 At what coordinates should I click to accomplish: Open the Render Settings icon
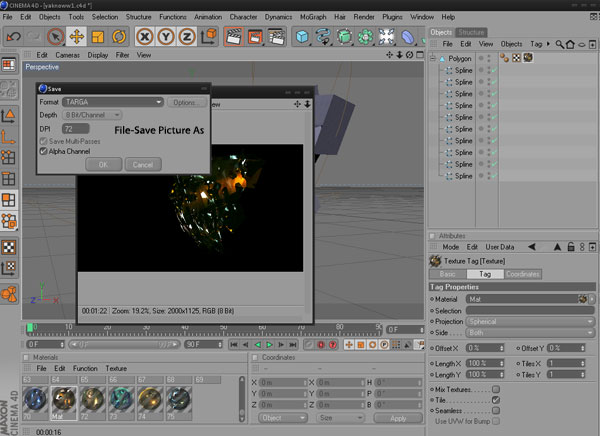(x=276, y=37)
